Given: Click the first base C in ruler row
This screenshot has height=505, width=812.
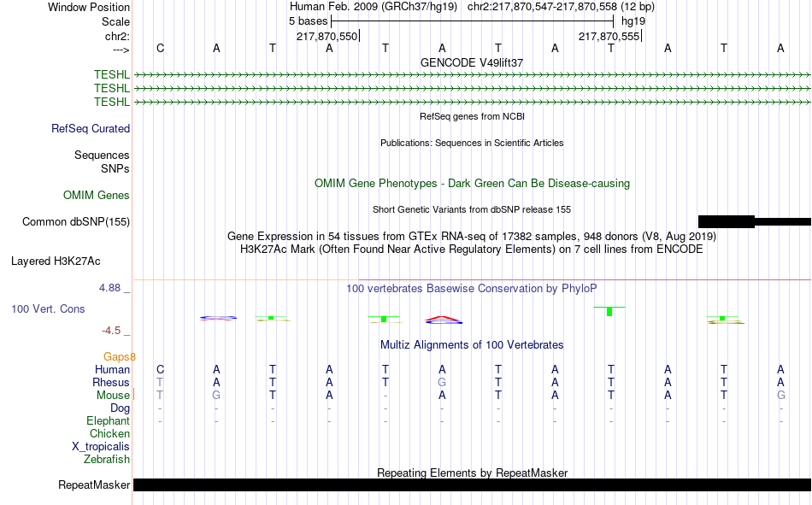Looking at the screenshot, I should click(161, 48).
